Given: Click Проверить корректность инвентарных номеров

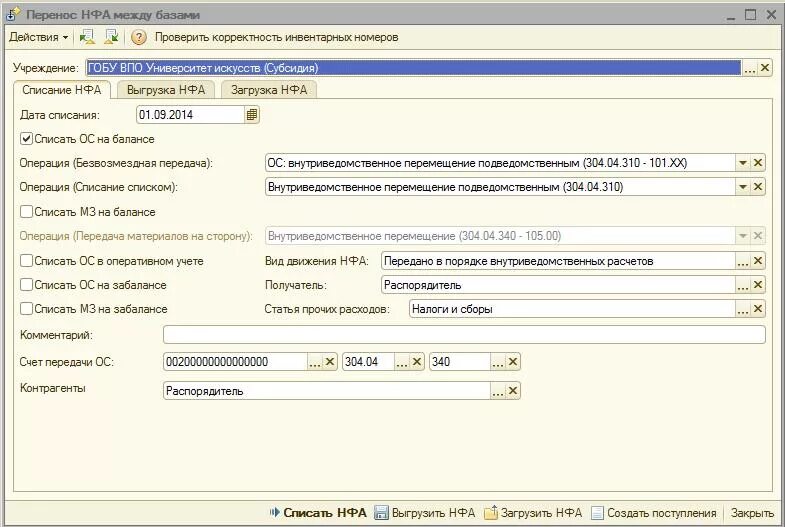Looking at the screenshot, I should [276, 37].
